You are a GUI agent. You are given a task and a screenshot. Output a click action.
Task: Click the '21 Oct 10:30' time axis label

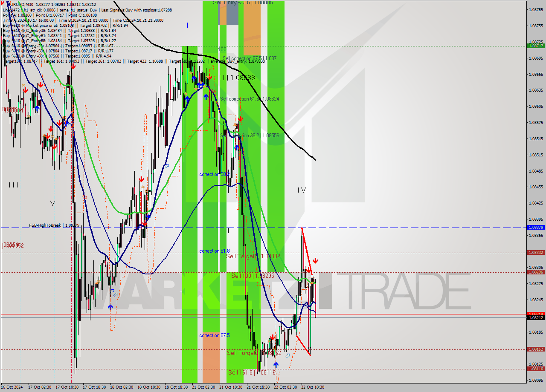[x=230, y=387]
